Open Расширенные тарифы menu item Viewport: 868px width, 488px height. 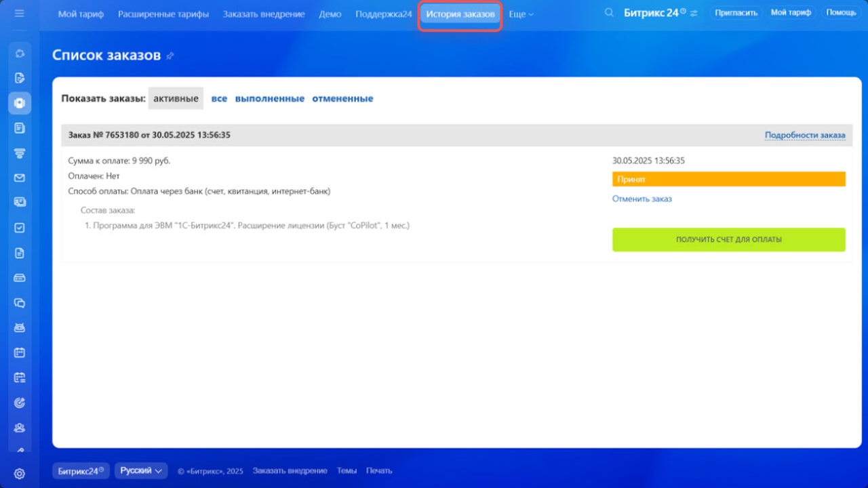coord(163,14)
